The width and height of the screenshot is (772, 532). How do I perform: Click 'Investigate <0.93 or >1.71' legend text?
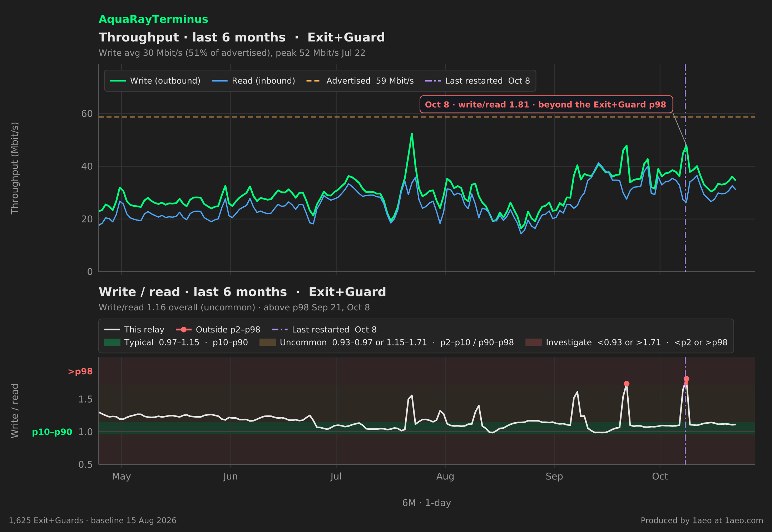click(x=637, y=343)
